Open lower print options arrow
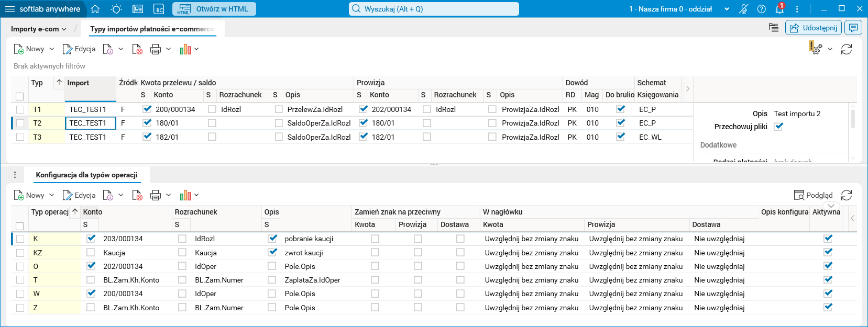The image size is (868, 327). 168,195
